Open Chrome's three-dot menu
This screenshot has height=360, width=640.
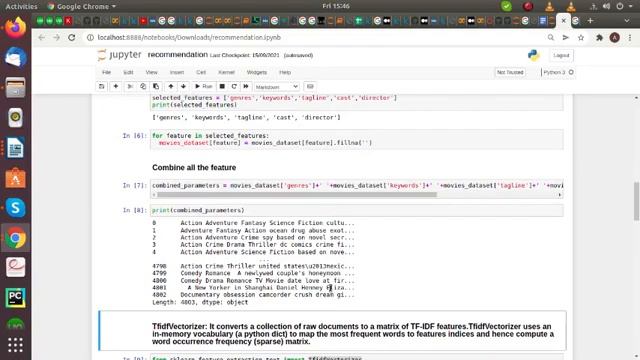(630, 38)
